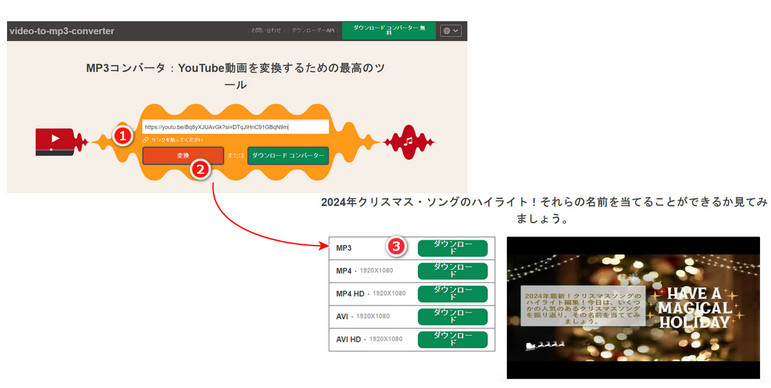Open the globe language dropdown
The height and width of the screenshot is (388, 771).
(x=450, y=30)
